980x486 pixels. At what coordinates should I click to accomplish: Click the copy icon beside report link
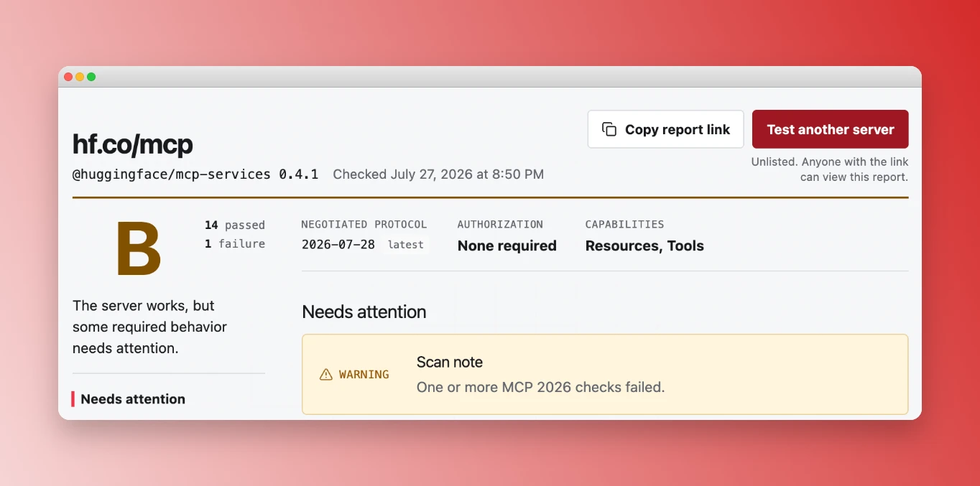[x=609, y=129]
